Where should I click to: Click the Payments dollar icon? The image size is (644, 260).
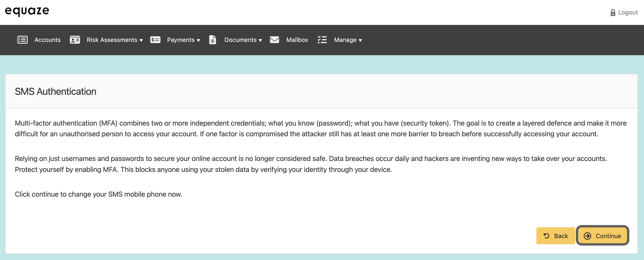coord(155,40)
